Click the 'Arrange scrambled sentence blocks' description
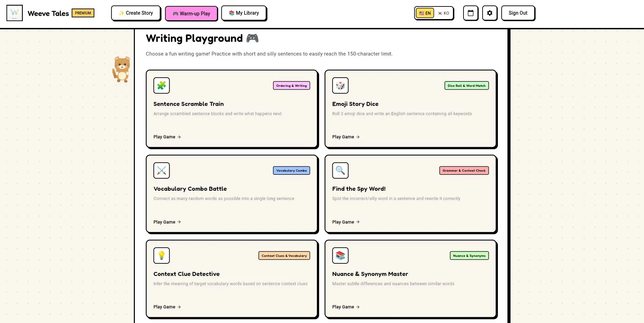Image resolution: width=644 pixels, height=323 pixels. 217,114
